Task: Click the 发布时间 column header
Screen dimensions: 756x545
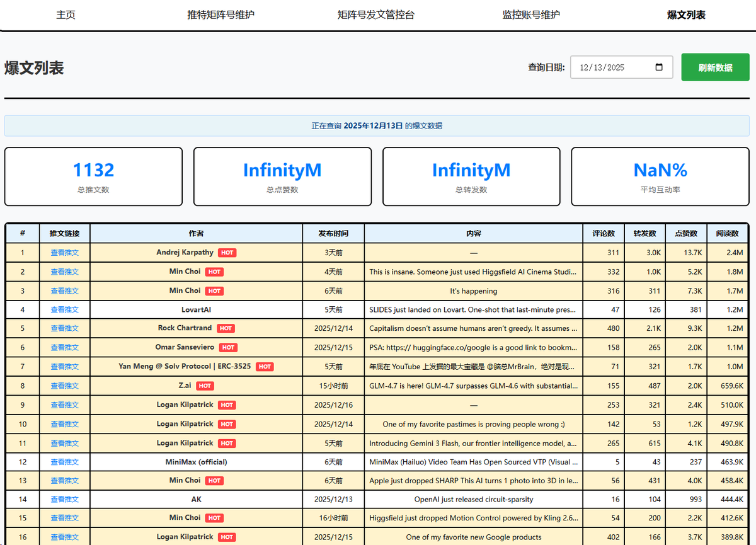Action: 333,233
